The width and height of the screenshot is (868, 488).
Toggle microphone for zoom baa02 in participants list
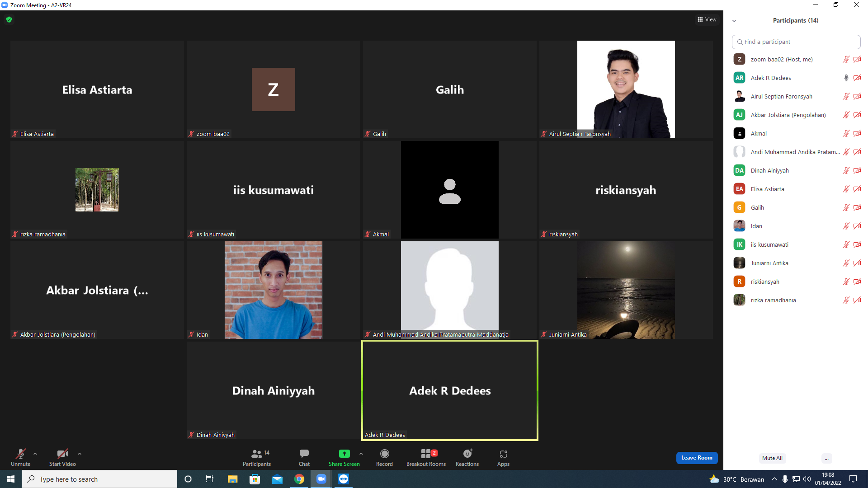tap(846, 59)
